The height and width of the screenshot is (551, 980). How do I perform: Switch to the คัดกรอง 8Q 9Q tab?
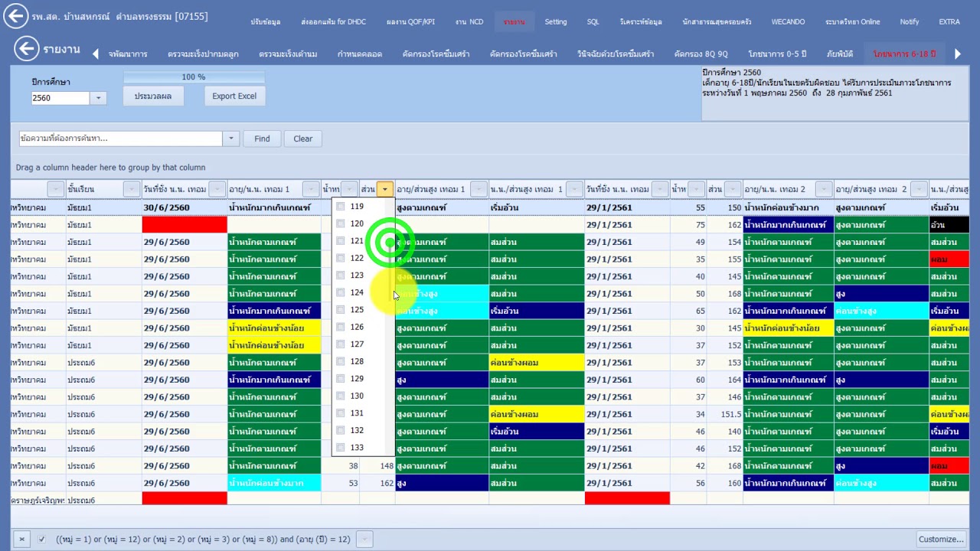tap(701, 54)
